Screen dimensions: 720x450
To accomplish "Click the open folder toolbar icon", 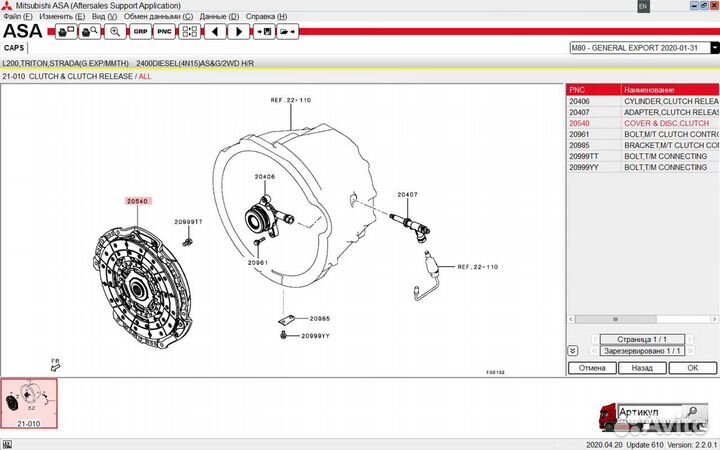I will (x=288, y=31).
